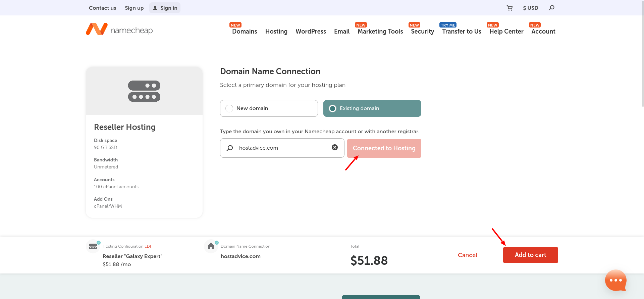The image size is (644, 299).
Task: Click EDIT next to Hosting Configuration
Action: [x=149, y=246]
